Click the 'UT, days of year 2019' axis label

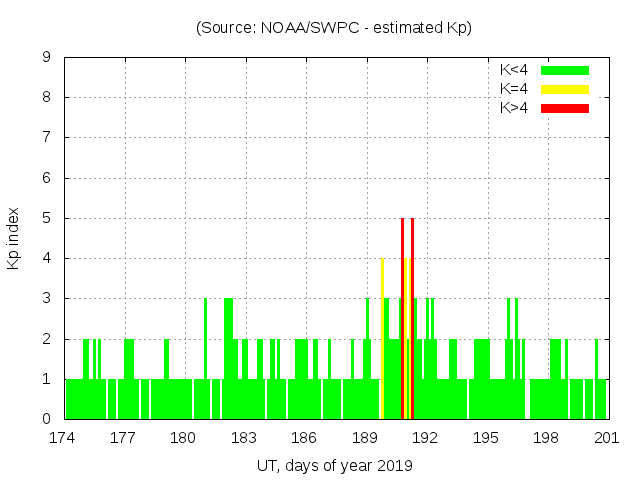pyautogui.click(x=334, y=465)
